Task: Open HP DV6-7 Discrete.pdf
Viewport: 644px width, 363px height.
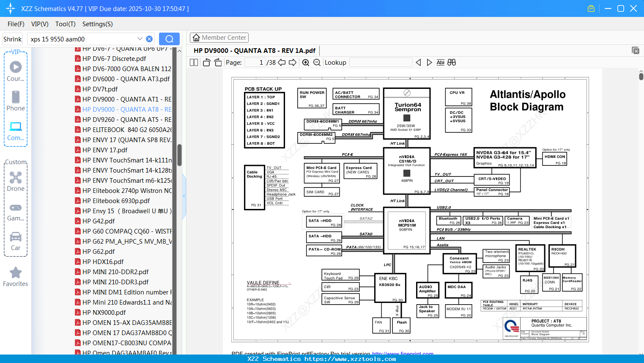Action: tap(114, 59)
